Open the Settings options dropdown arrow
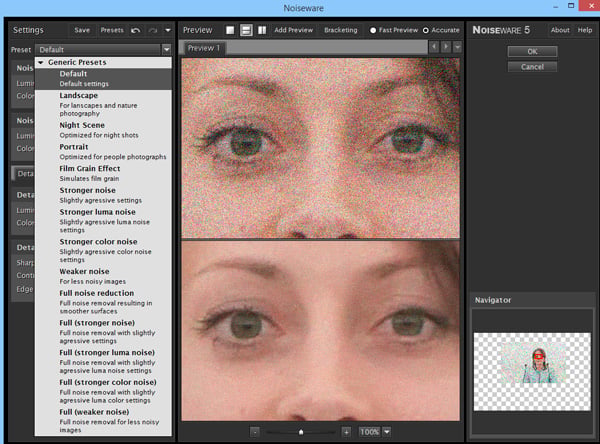 click(x=168, y=30)
